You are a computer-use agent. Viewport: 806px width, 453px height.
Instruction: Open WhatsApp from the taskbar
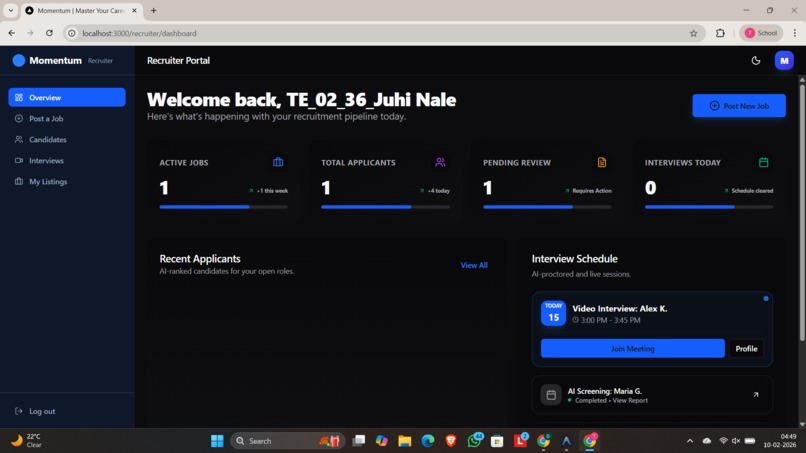[474, 441]
